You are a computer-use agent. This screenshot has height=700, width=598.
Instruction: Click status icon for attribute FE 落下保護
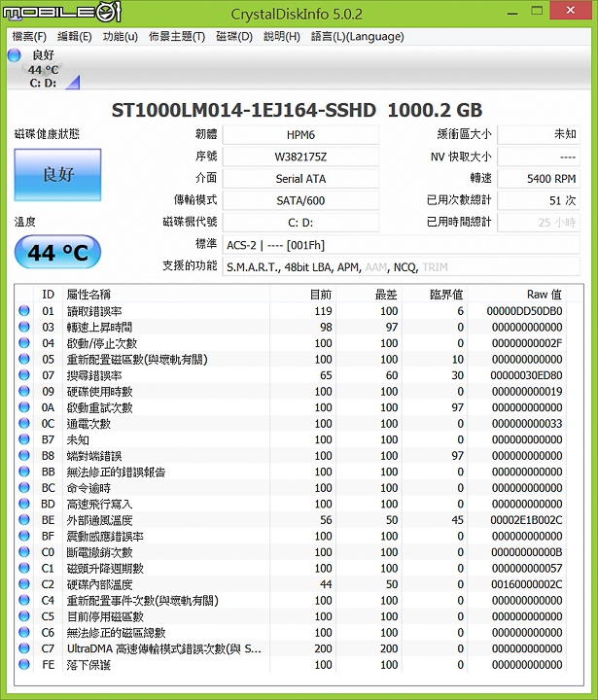pyautogui.click(x=24, y=664)
